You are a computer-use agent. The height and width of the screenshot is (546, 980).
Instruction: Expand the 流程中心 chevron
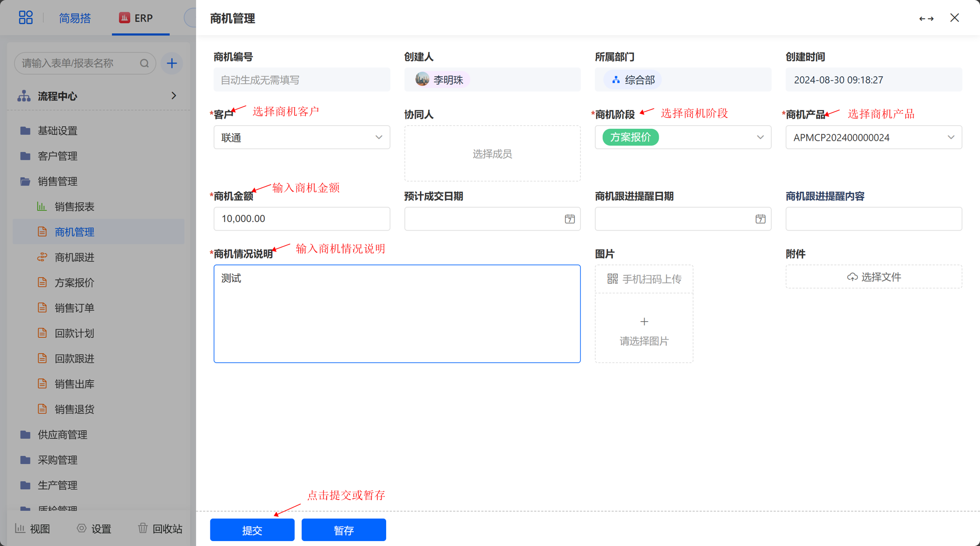point(173,96)
